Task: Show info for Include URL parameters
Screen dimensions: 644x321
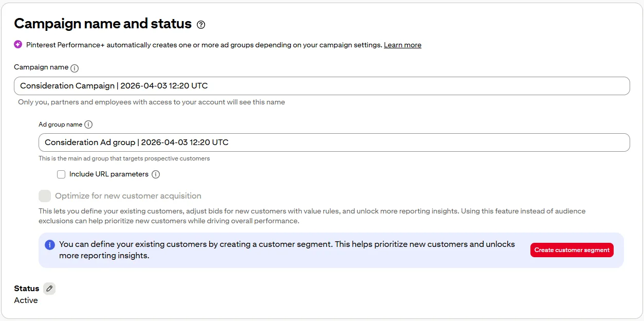Action: point(156,174)
